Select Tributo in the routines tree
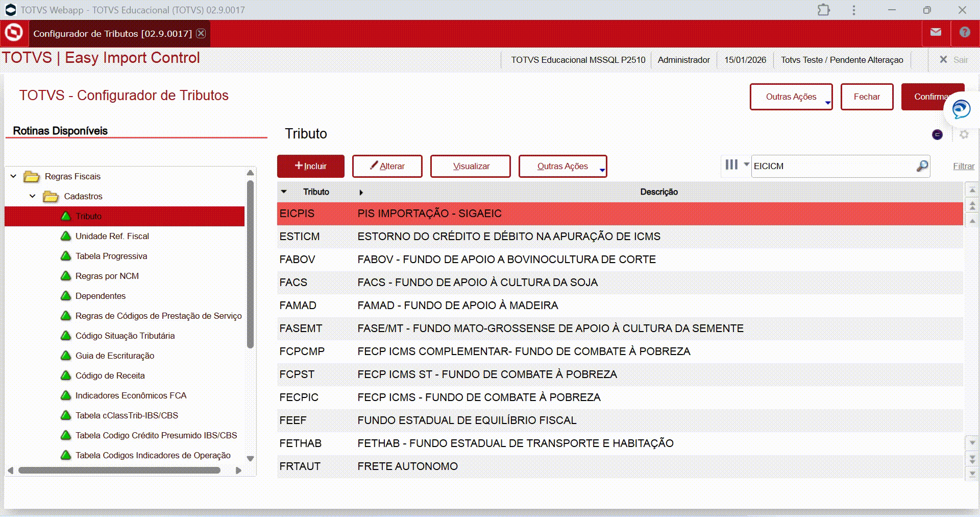 click(125, 216)
